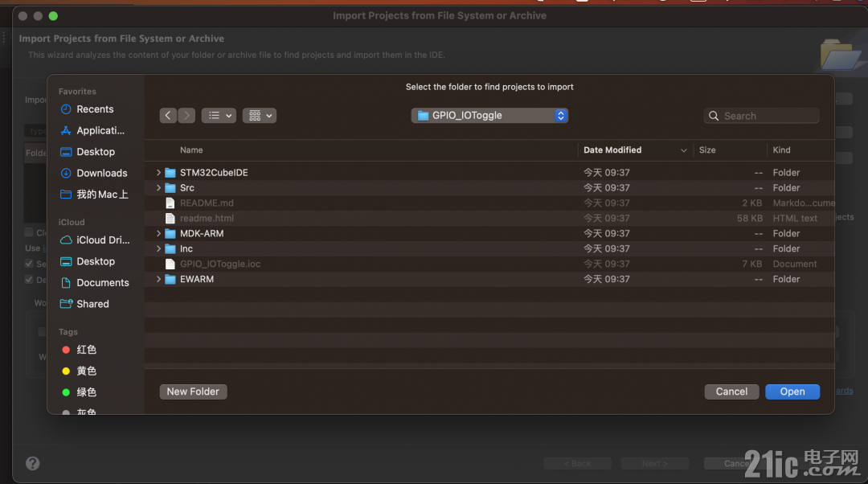The height and width of the screenshot is (484, 868).
Task: Select the Src folder icon
Action: click(170, 187)
